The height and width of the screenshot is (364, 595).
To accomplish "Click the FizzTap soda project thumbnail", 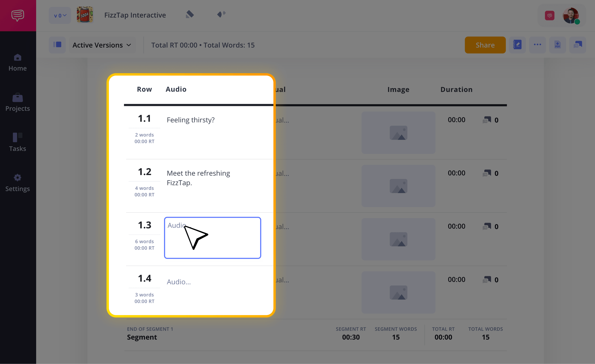I will click(85, 15).
